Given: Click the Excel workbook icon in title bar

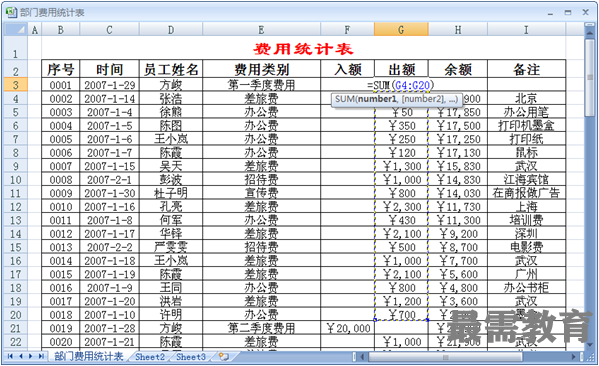Looking at the screenshot, I should [x=11, y=12].
